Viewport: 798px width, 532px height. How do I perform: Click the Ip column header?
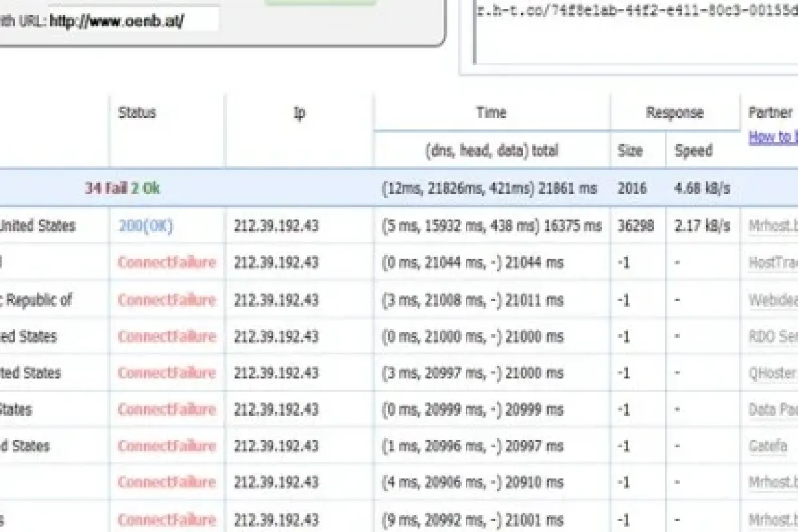(x=299, y=113)
